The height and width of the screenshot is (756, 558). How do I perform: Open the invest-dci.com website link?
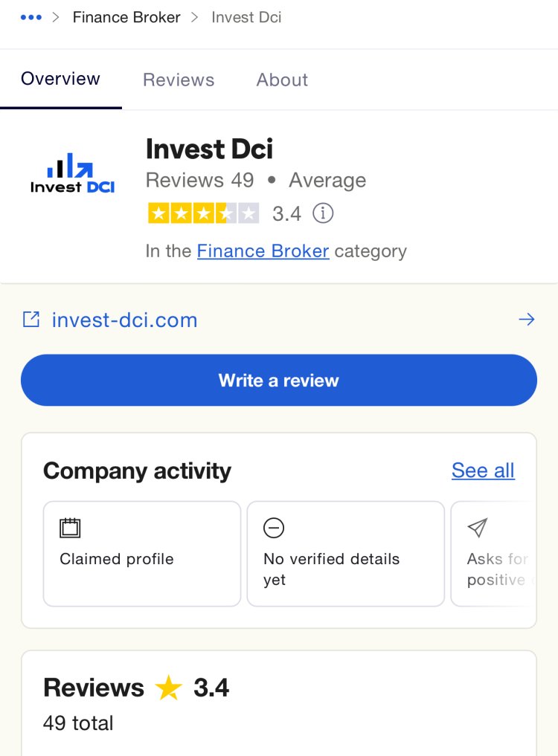[x=125, y=320]
